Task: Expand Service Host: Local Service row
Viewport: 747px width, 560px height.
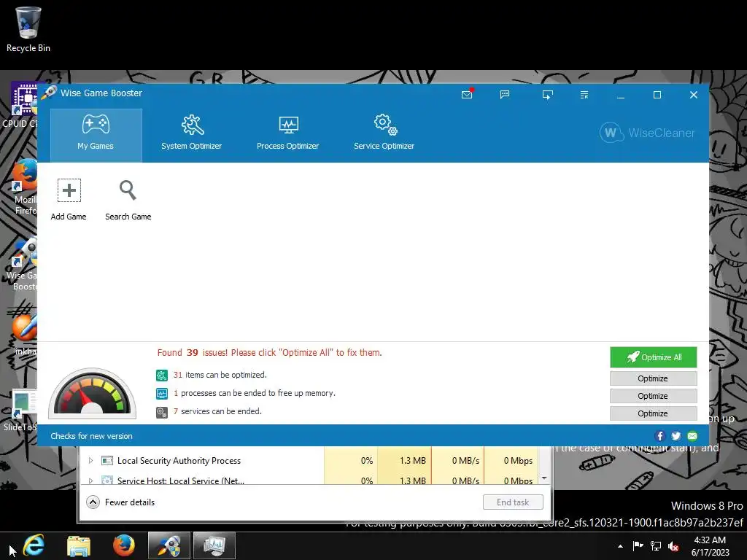Action: click(90, 481)
